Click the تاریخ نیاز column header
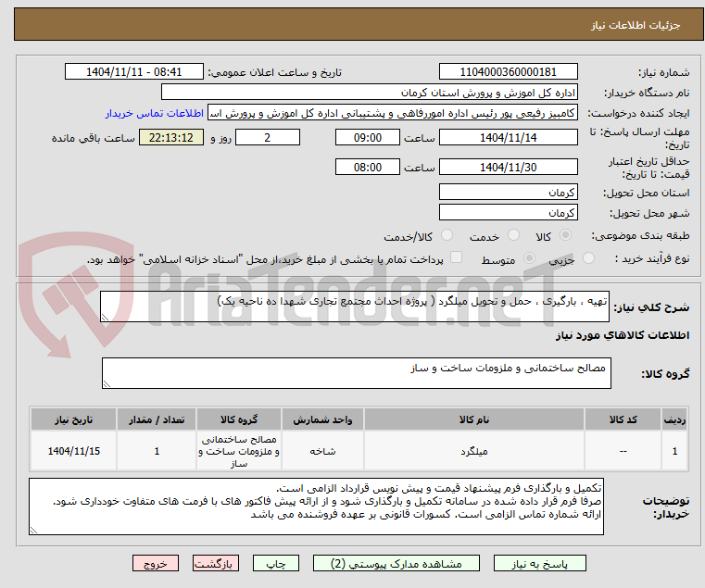705x588 pixels. click(x=74, y=419)
